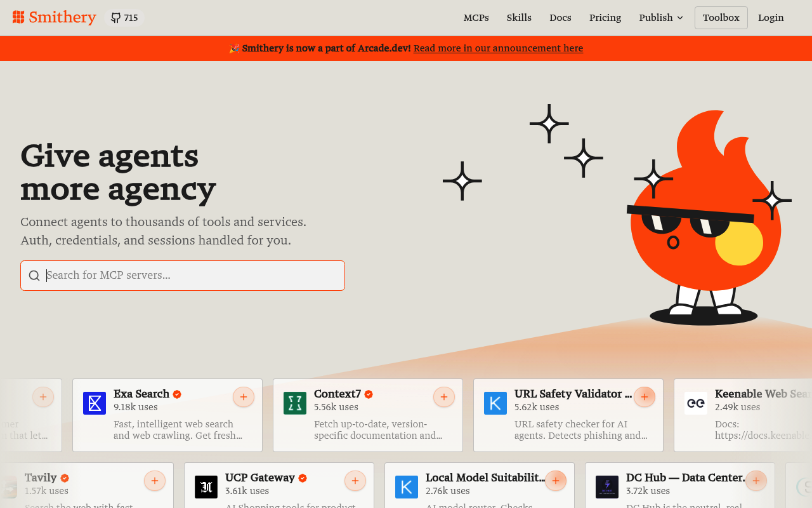Add the DC Hub server
812x508 pixels.
click(756, 481)
